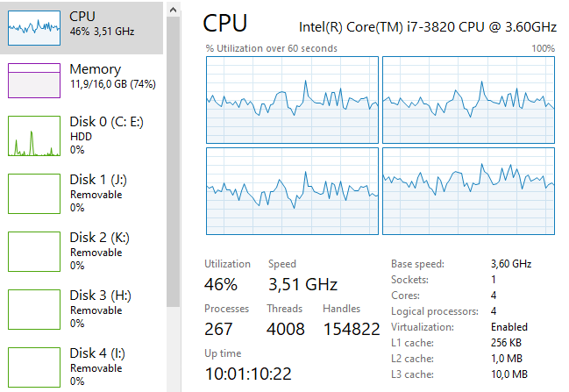Image resolution: width=569 pixels, height=392 pixels.
Task: Select Disk 2 (K:) thumbnail
Action: [x=34, y=252]
